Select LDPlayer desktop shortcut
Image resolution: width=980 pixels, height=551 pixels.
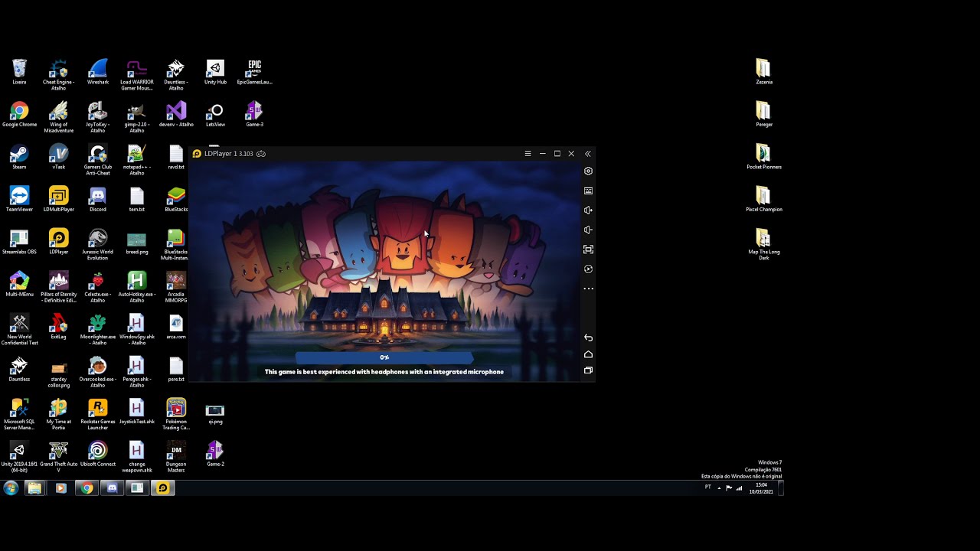coord(58,242)
